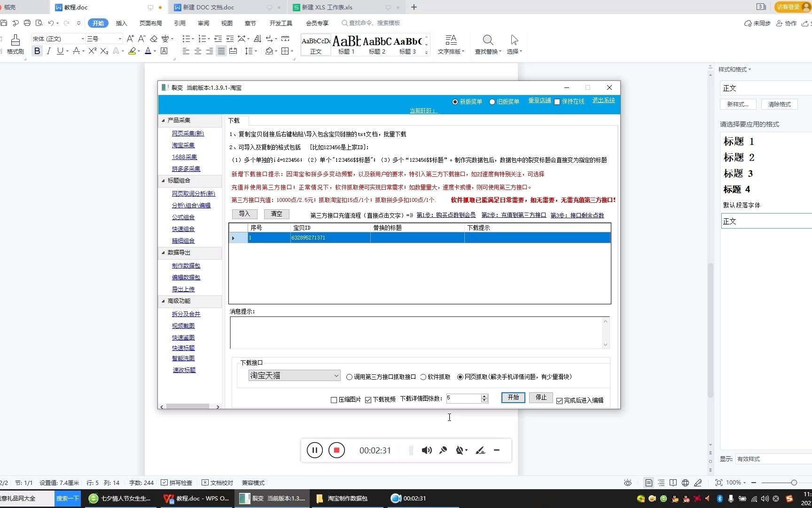Open 淘宝天猫 download interface dropdown
Screen dimensions: 812x508
294,375
